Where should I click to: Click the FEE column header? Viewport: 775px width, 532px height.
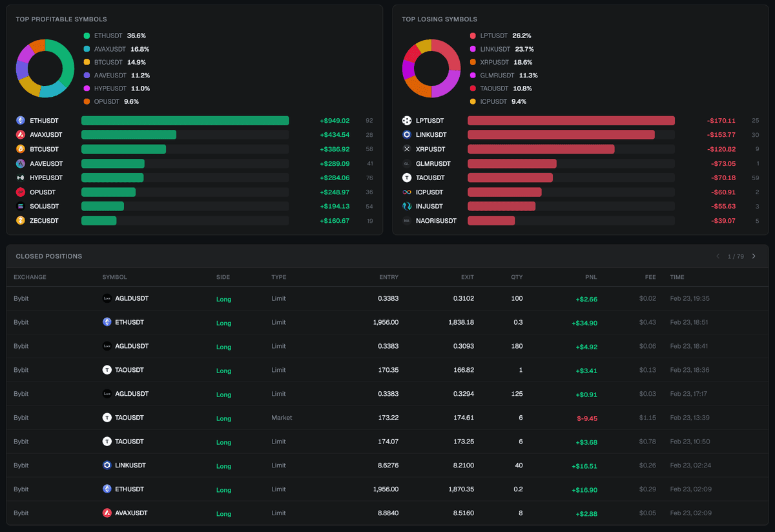point(650,277)
